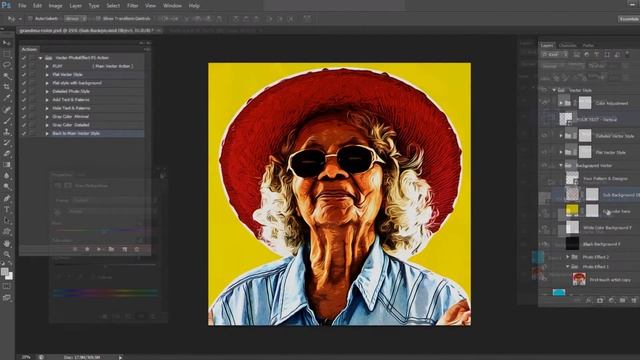Viewport: 640px width, 360px height.
Task: Open the Auto-Select Group dropdown
Action: coord(76,18)
